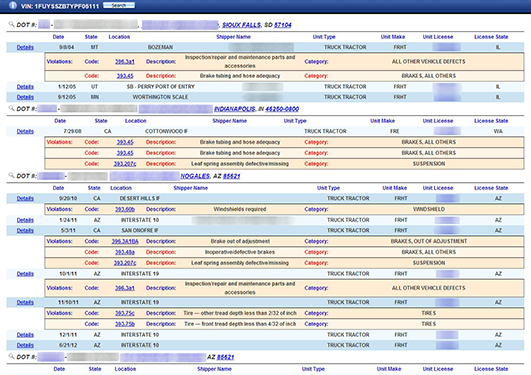Image resolution: width=531 pixels, height=375 pixels.
Task: Open Details for 6/21/12 Interstate 10 inspection
Action: click(25, 345)
